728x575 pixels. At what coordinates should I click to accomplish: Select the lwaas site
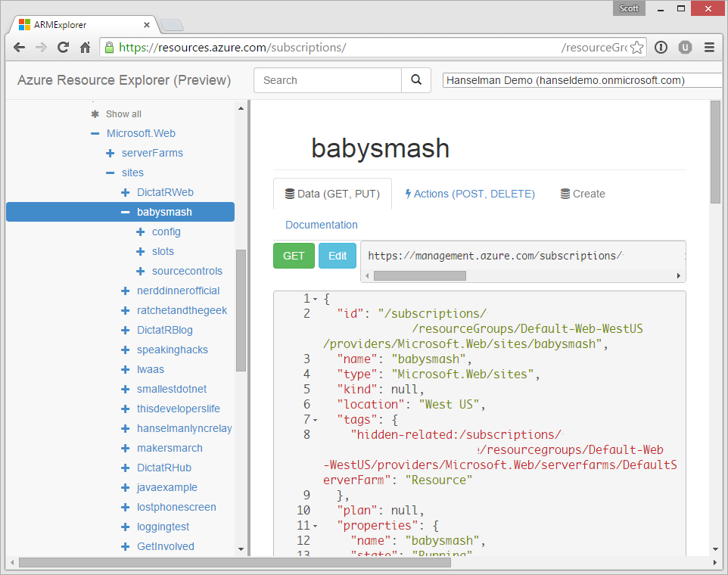[151, 369]
